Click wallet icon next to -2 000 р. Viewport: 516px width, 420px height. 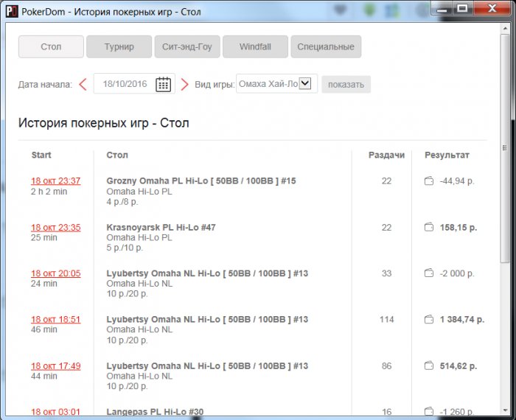(429, 273)
